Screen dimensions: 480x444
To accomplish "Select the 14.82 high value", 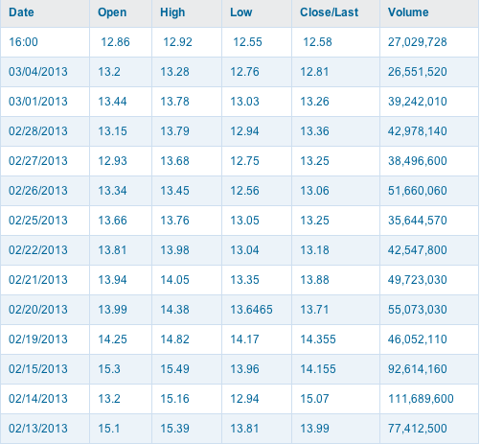I will [x=175, y=339].
